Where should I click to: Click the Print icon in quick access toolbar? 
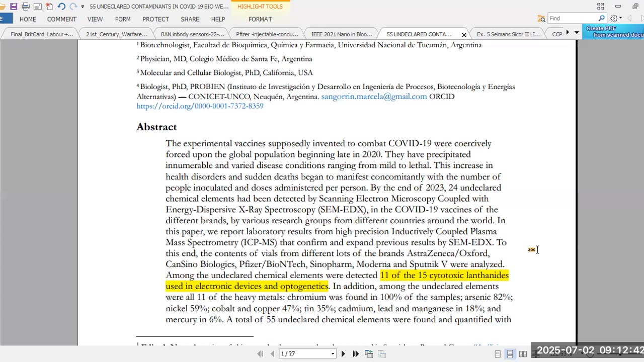point(25,7)
